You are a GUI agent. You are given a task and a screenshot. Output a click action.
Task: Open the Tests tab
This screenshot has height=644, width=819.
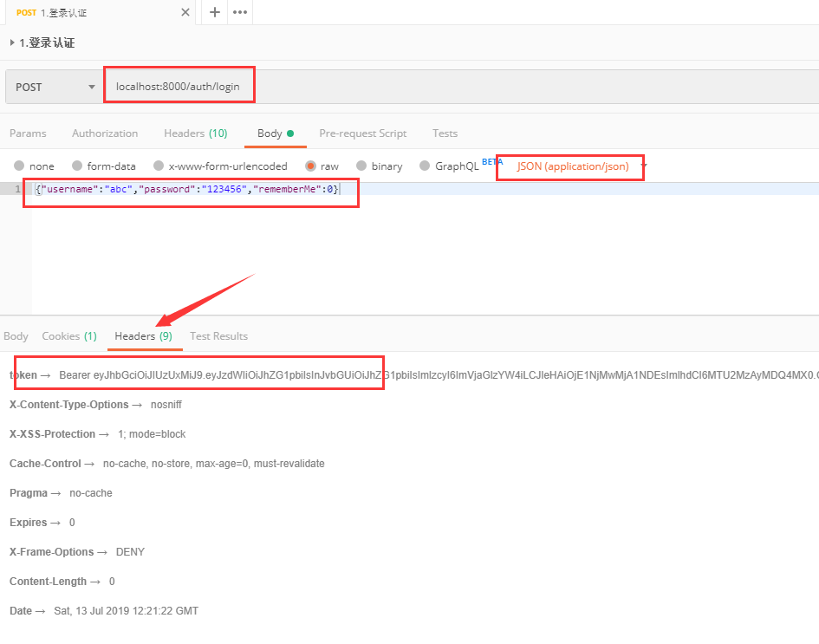click(x=445, y=133)
